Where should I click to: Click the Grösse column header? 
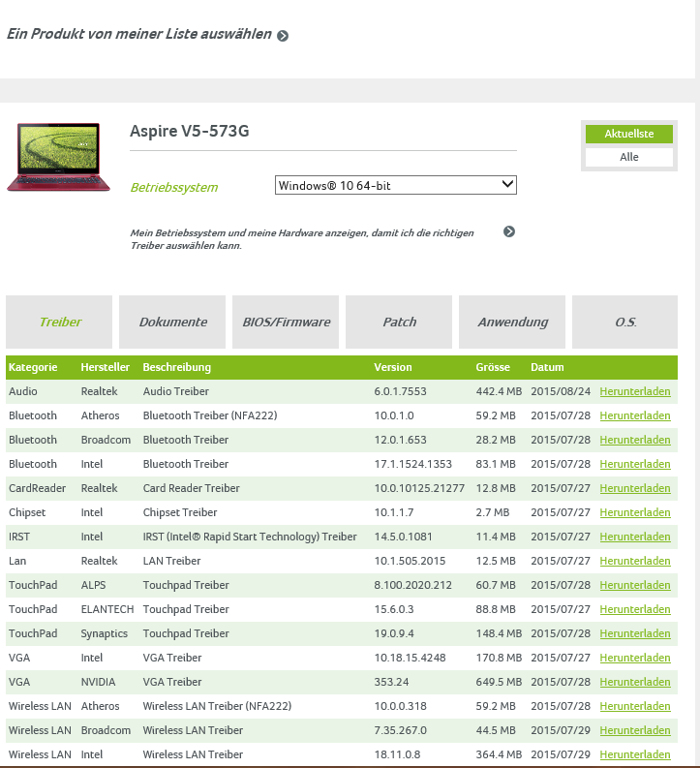point(493,367)
